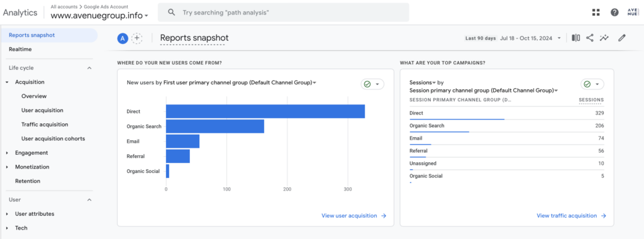Viewport: 644px width, 239px height.
Task: Open Traffic acquisition report
Action: tap(45, 125)
